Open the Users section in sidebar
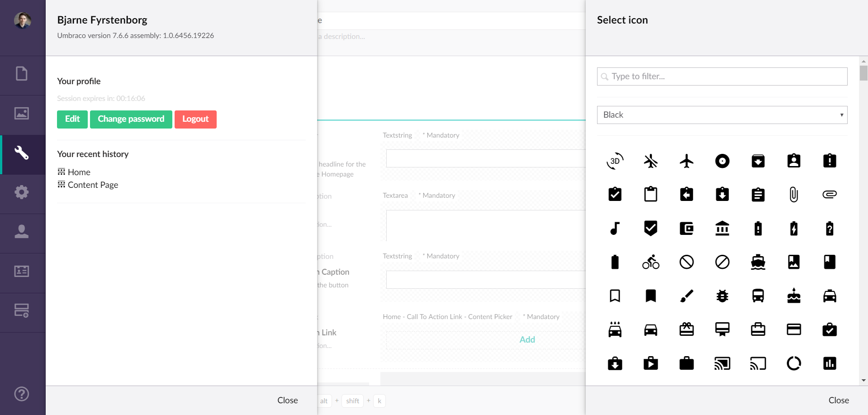Viewport: 868px width, 415px height. tap(22, 232)
